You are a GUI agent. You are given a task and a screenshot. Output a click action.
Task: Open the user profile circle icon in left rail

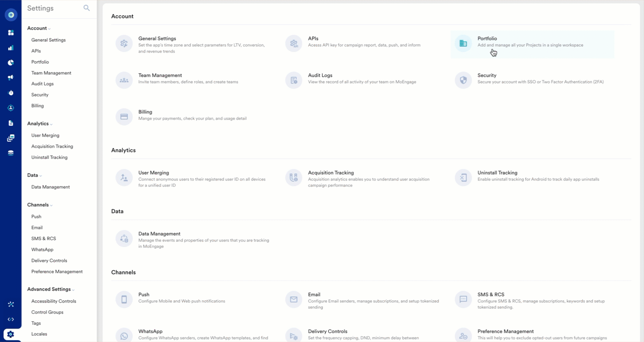[11, 108]
